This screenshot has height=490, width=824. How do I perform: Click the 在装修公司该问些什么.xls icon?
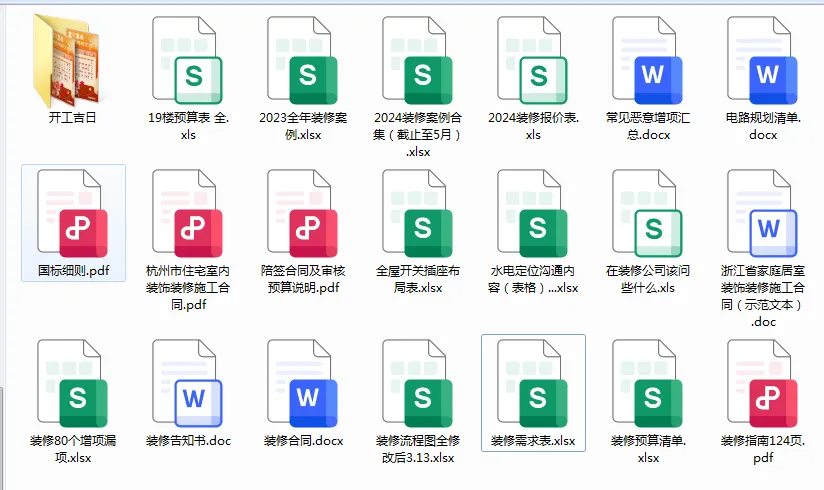click(x=647, y=213)
